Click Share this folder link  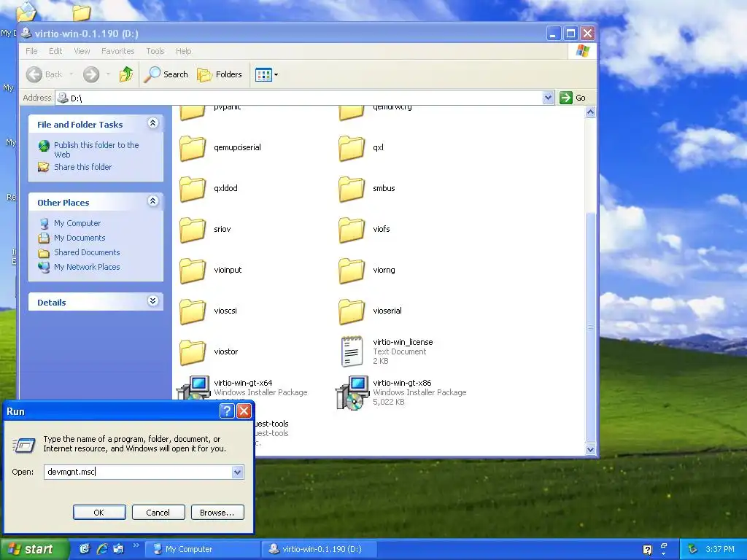click(x=83, y=167)
